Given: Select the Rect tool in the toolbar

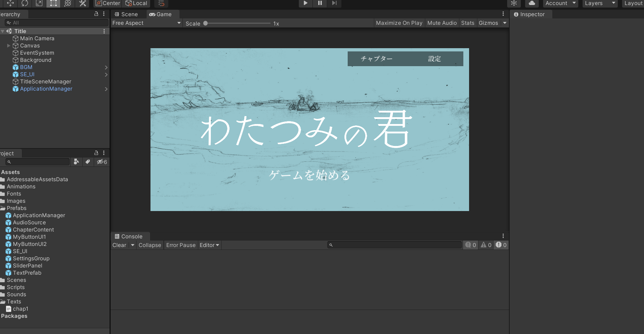Looking at the screenshot, I should (53, 3).
